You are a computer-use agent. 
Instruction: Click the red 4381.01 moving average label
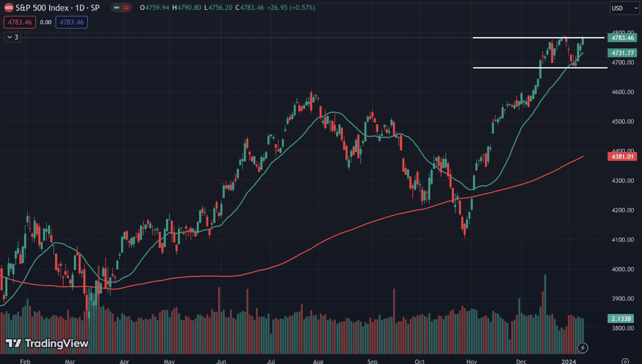point(622,157)
